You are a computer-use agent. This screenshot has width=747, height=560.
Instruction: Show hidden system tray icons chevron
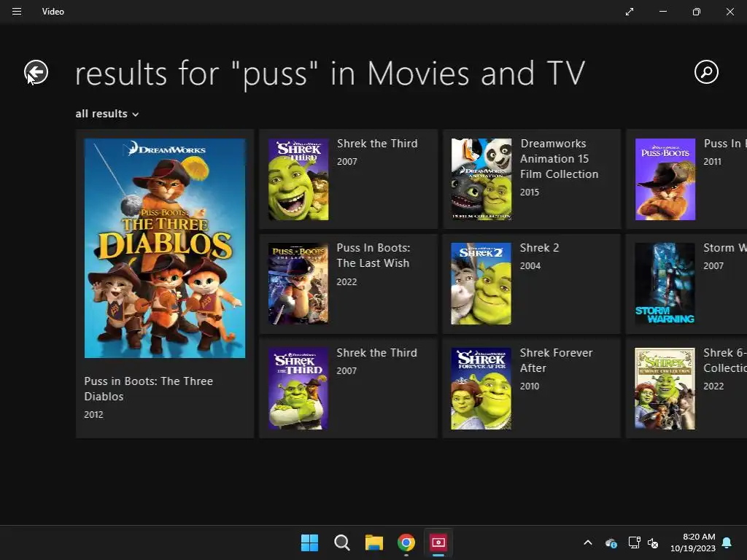(x=588, y=542)
